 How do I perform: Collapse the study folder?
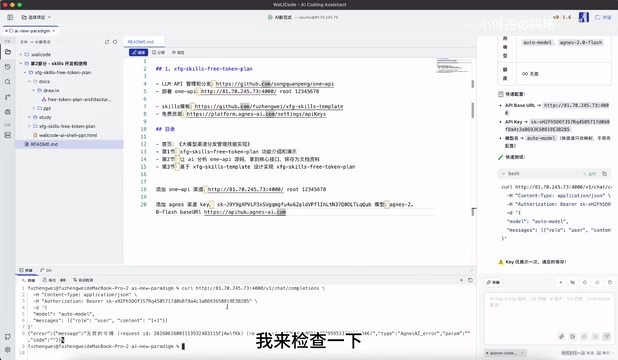(x=30, y=117)
